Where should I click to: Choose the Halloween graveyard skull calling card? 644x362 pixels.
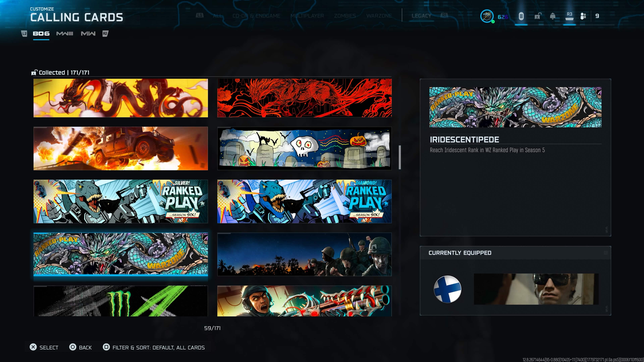click(x=305, y=148)
